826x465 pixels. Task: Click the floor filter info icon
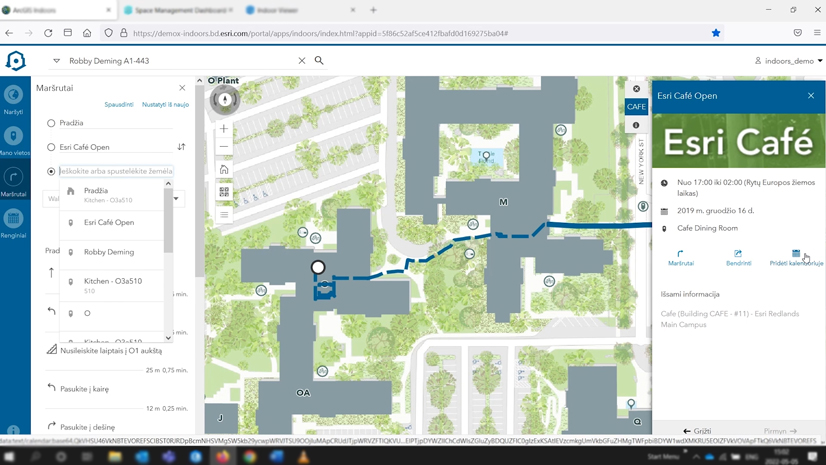pyautogui.click(x=636, y=125)
